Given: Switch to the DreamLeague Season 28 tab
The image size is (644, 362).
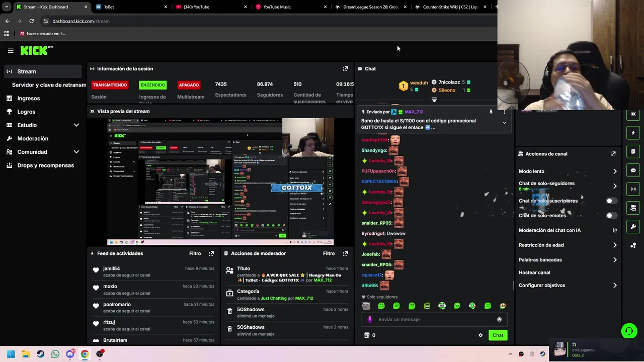Looking at the screenshot, I should pos(370,7).
